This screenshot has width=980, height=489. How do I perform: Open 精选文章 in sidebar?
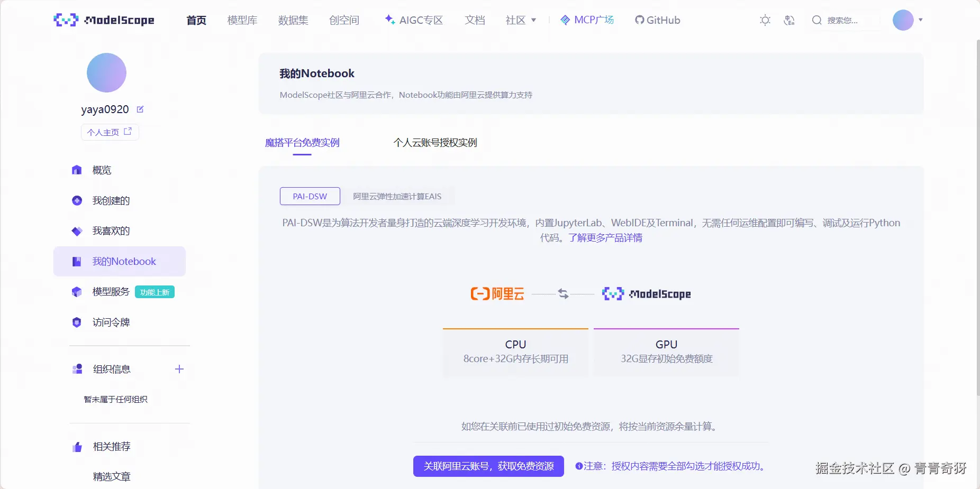point(112,476)
